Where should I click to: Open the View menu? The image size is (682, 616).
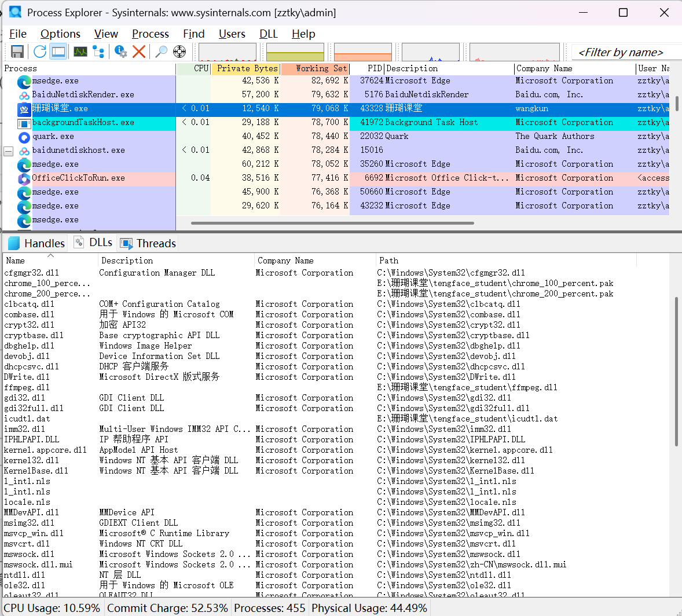(x=106, y=34)
